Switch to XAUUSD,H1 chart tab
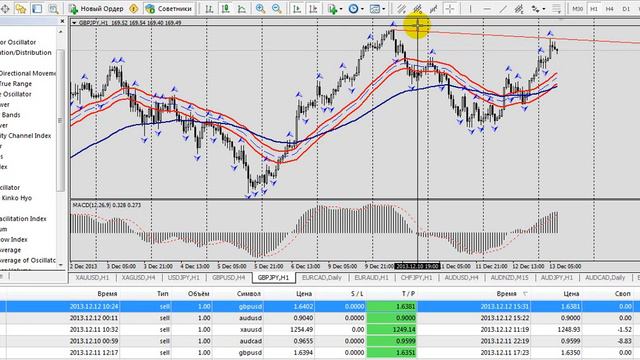Screen dimensions: 640x360 [92, 278]
